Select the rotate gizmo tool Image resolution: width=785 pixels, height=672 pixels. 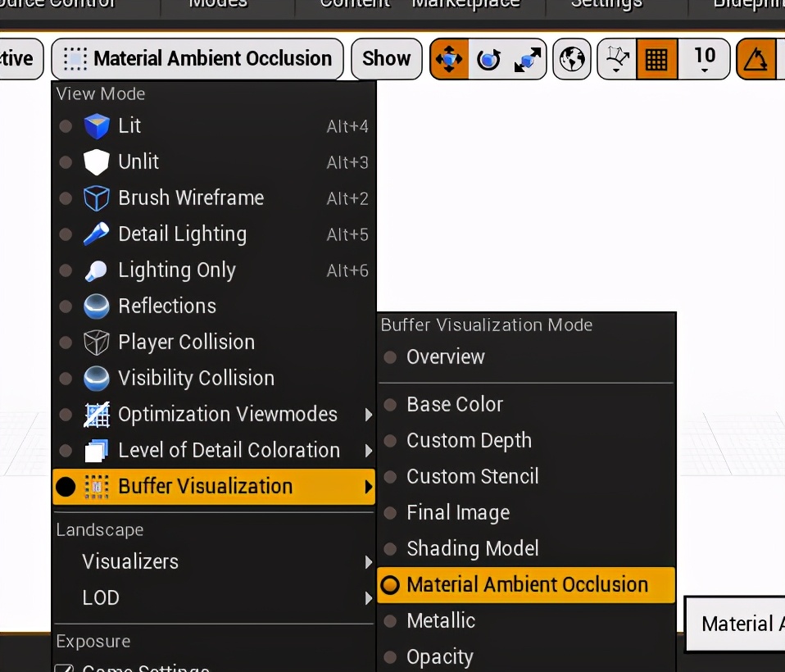(x=488, y=59)
